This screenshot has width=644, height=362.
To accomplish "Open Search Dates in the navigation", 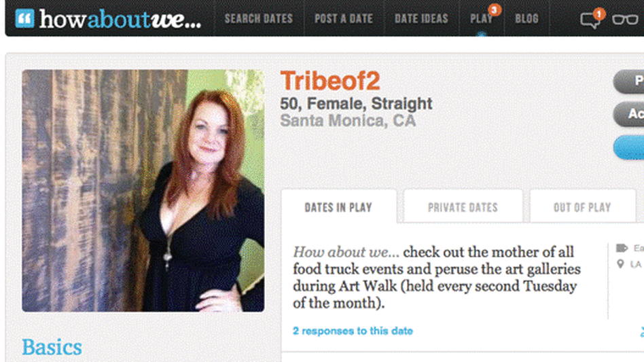I will click(x=259, y=18).
